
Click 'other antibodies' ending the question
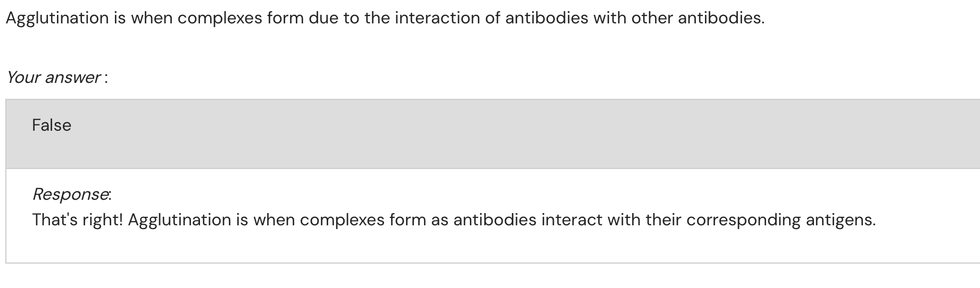point(697,18)
